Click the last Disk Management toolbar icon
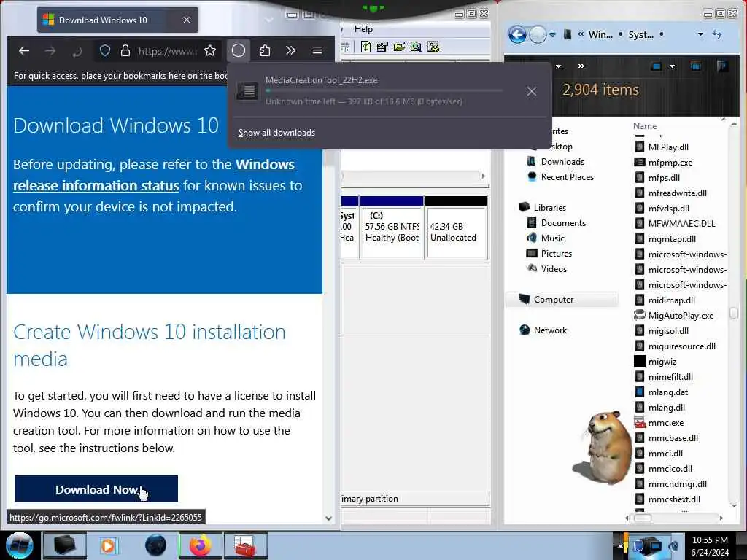747x560 pixels. 433,47
